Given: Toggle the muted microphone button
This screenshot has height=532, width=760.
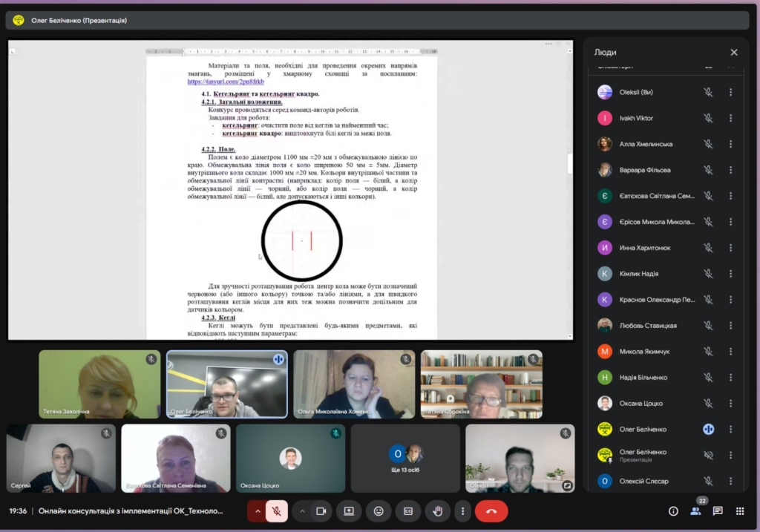Looking at the screenshot, I should pyautogui.click(x=276, y=511).
